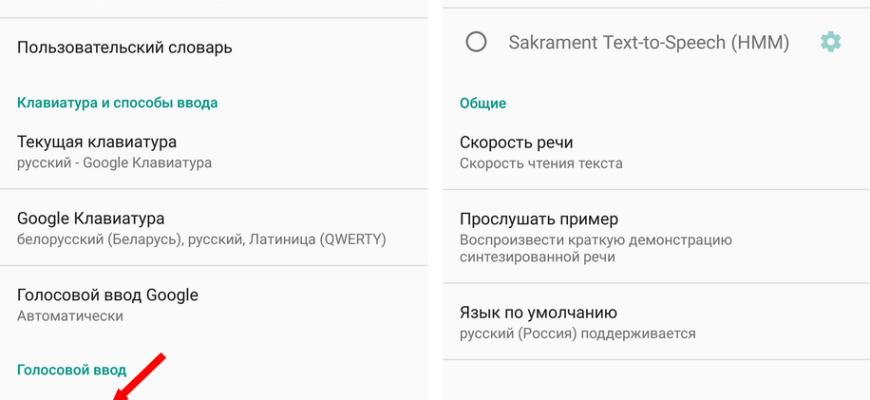
Task: Open Текущая клавиатура setting
Action: pos(97,142)
